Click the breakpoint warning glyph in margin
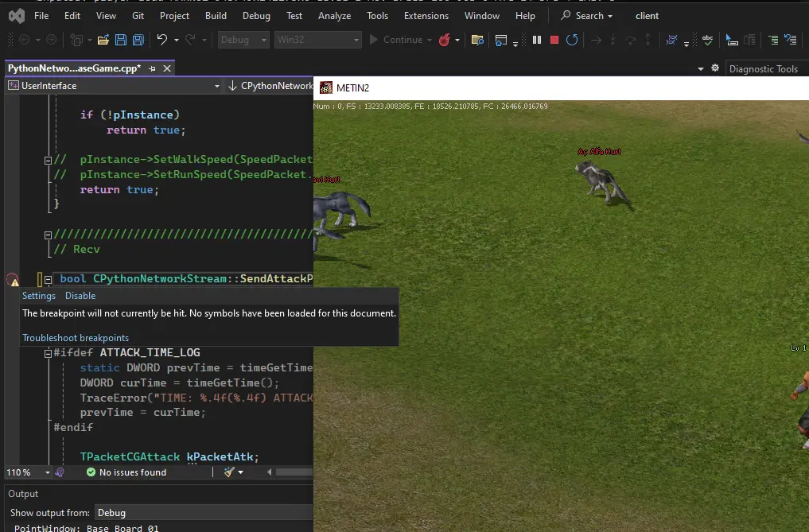This screenshot has width=809, height=532. (13, 280)
